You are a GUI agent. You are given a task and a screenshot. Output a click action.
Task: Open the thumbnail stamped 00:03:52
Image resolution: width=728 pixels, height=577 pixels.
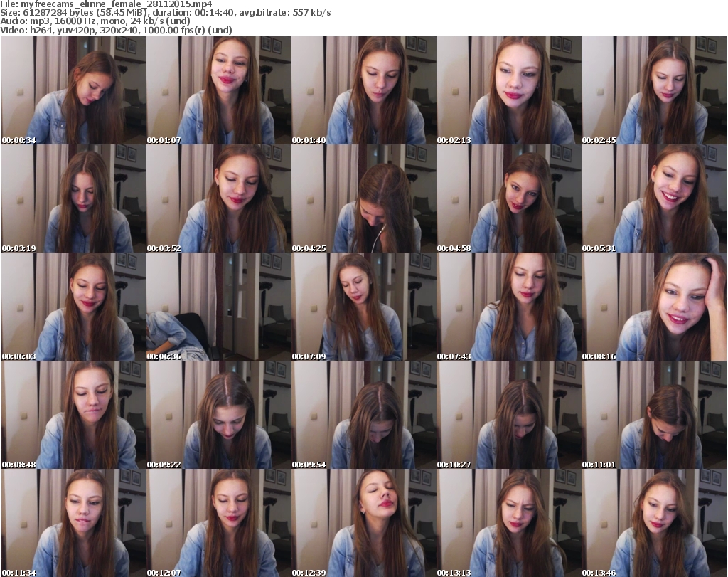(x=219, y=198)
